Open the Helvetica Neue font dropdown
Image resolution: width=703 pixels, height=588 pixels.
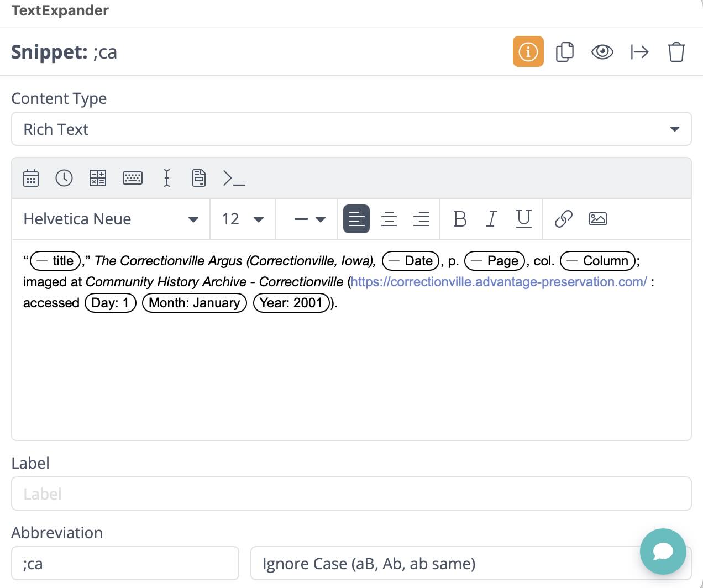pos(111,219)
